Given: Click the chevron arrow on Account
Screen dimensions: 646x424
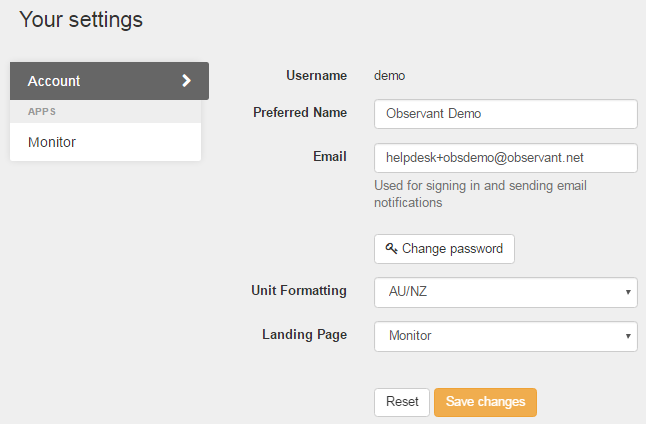Looking at the screenshot, I should click(x=187, y=81).
